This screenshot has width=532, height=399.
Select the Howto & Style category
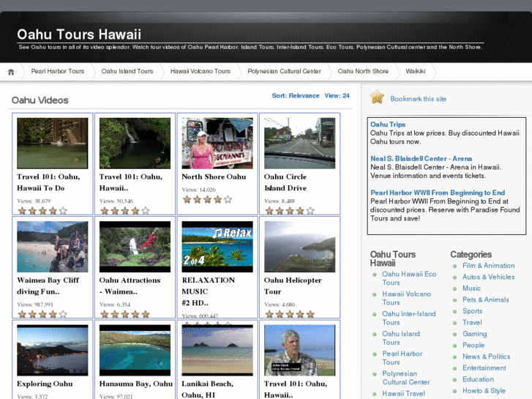click(484, 391)
